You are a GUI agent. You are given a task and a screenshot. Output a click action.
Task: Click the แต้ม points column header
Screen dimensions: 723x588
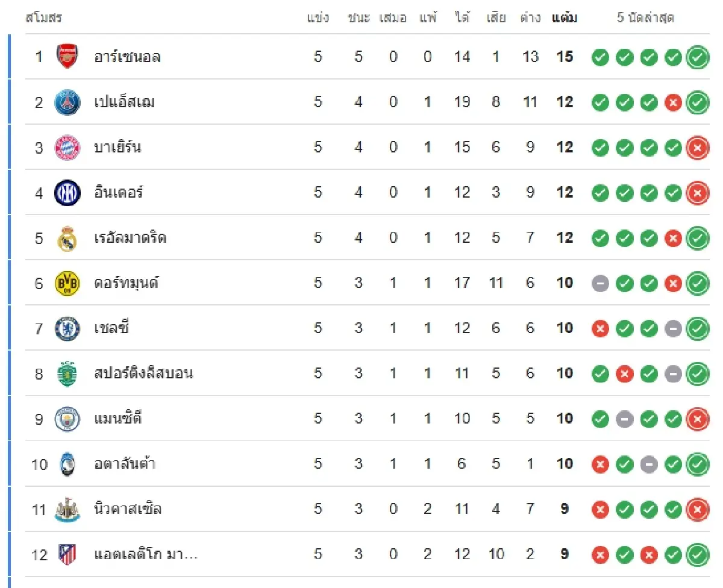coord(565,18)
